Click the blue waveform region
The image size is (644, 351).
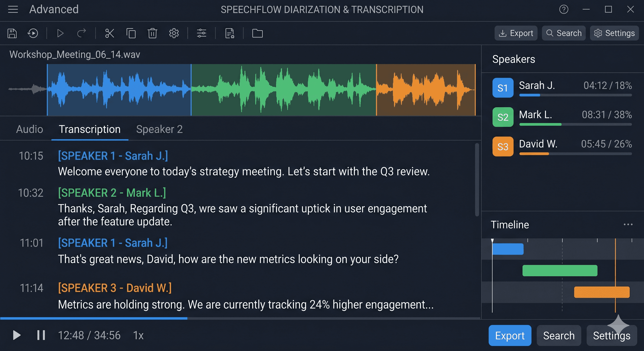[119, 90]
